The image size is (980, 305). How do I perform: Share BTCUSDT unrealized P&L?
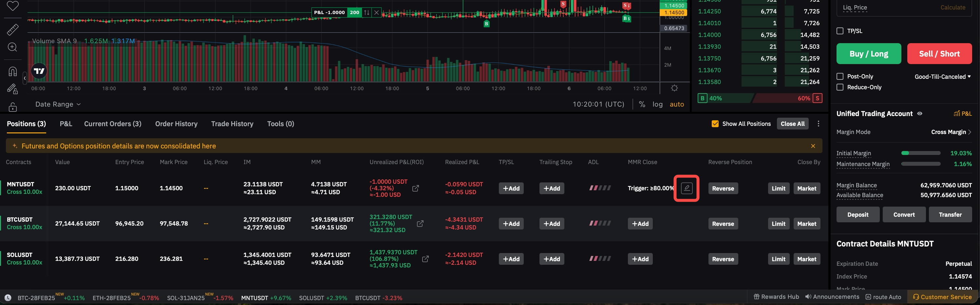point(420,224)
